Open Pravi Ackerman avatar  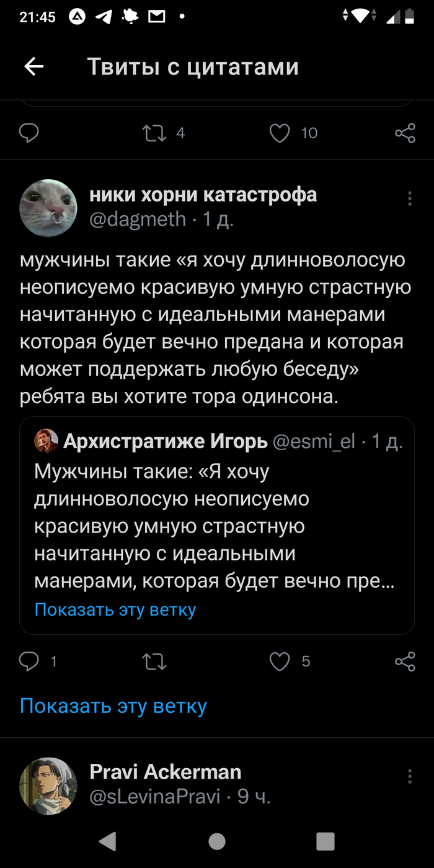click(48, 786)
